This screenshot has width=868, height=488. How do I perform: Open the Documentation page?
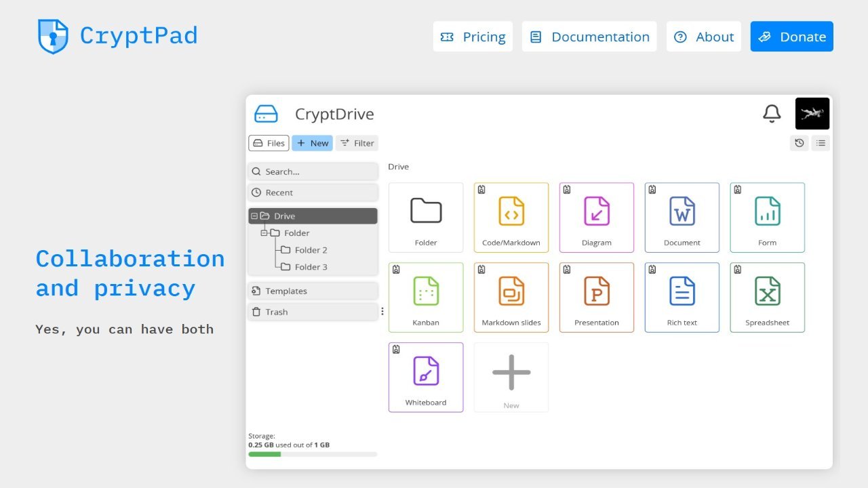click(x=589, y=37)
